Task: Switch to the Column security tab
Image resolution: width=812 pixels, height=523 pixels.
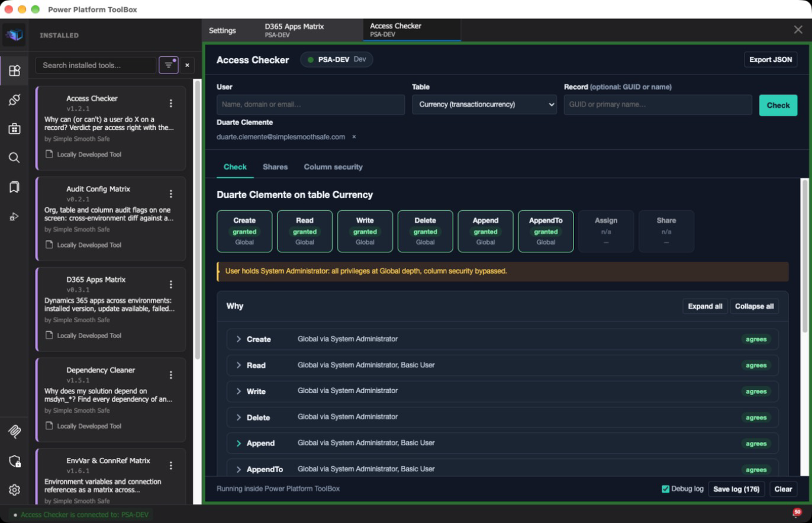Action: [x=333, y=167]
